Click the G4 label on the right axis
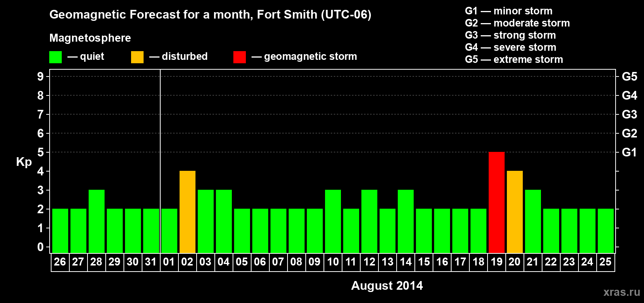644x303 pixels. click(630, 95)
